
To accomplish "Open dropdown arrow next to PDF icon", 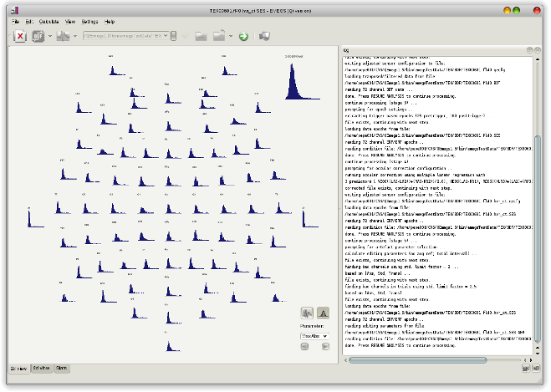I will (x=50, y=36).
